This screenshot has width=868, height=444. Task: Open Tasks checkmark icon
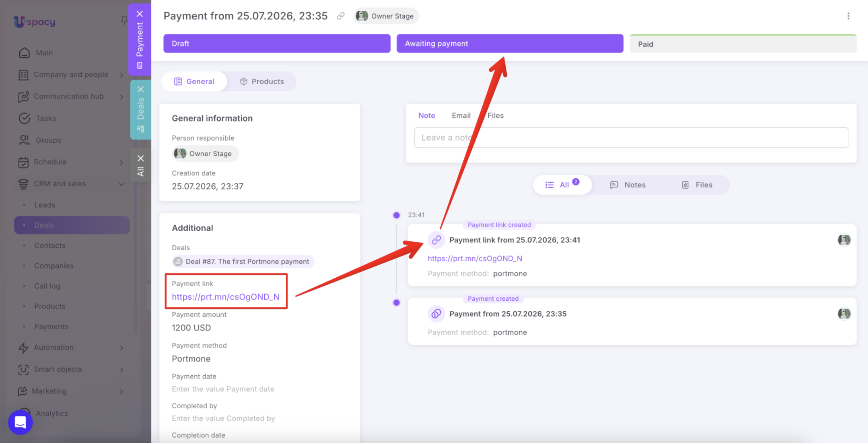pos(24,118)
